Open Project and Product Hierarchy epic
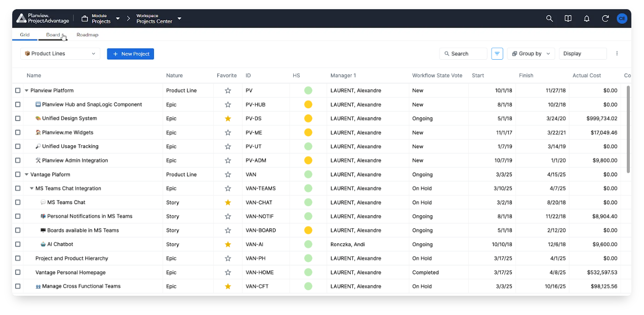This screenshot has width=644, height=315. 72,258
